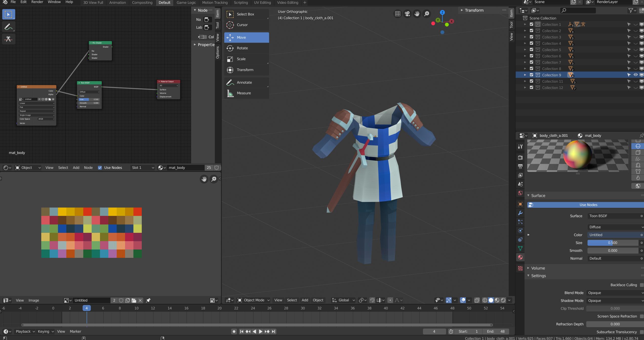This screenshot has height=340, width=644.
Task: Open Shadow Mode Opaque dropdown
Action: coord(615,301)
